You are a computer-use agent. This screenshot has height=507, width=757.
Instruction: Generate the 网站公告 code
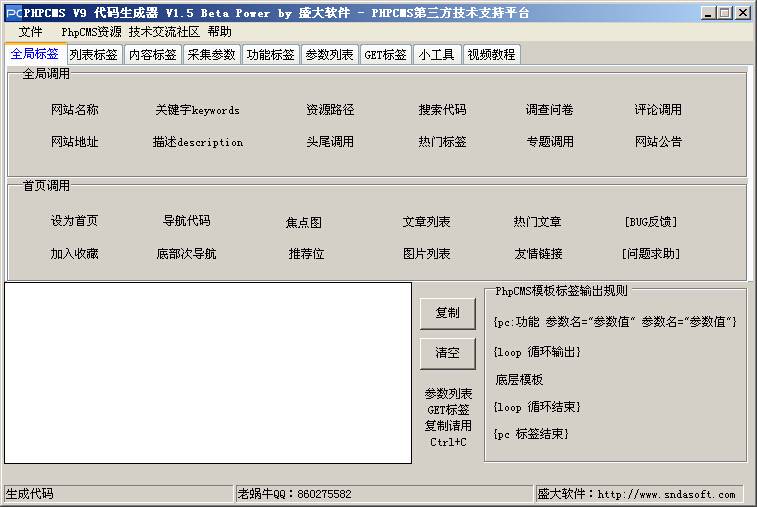658,141
